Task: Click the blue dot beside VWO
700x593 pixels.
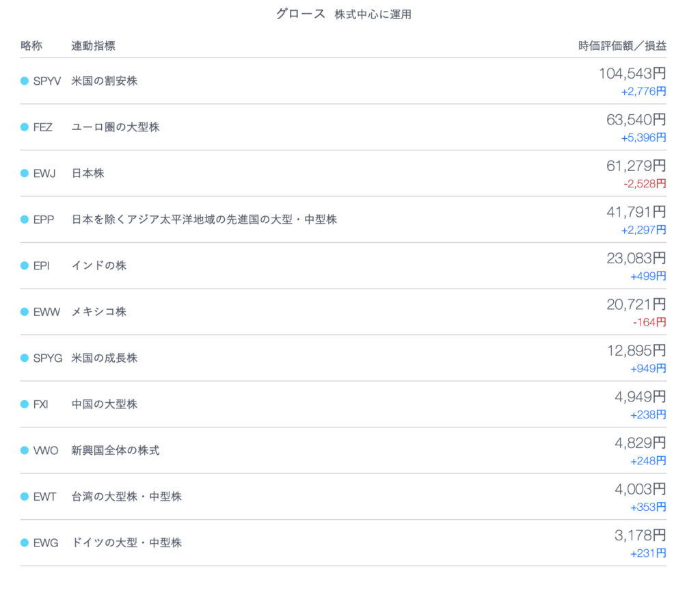Action: coord(25,451)
